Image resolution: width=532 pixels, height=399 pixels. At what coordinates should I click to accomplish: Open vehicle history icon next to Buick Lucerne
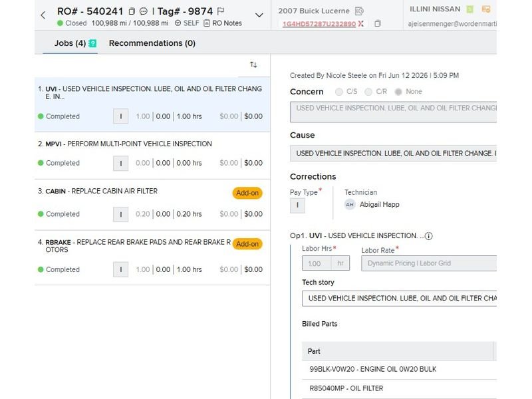click(359, 11)
